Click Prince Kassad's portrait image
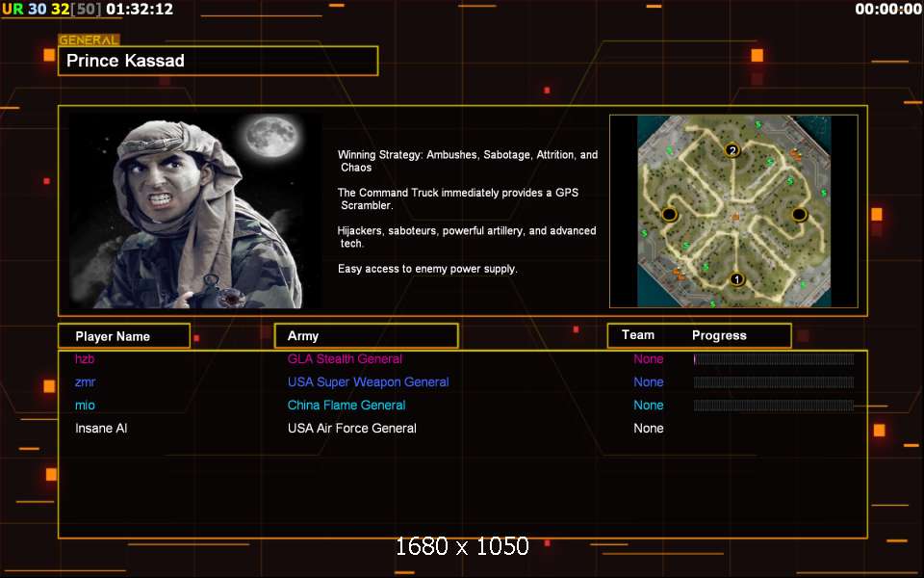 point(195,211)
